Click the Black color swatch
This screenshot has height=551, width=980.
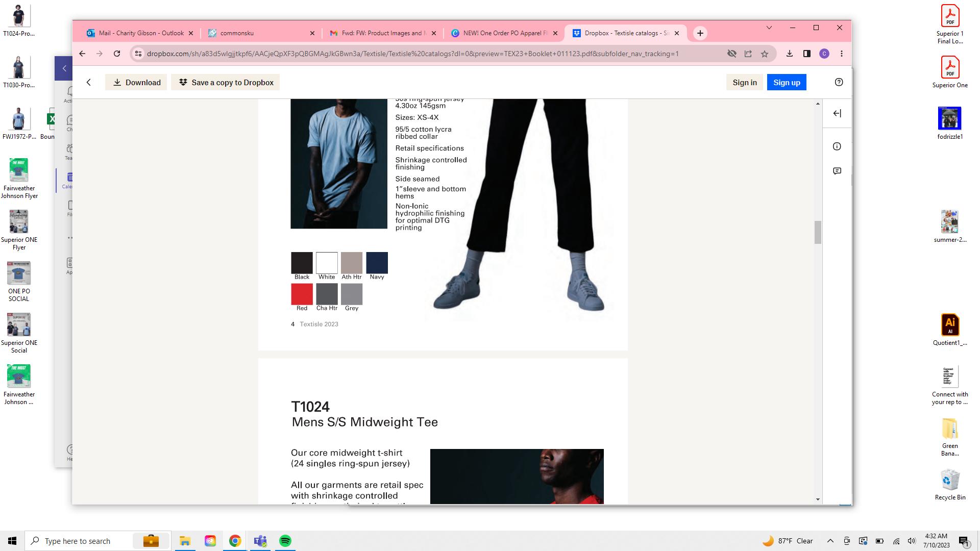[302, 263]
